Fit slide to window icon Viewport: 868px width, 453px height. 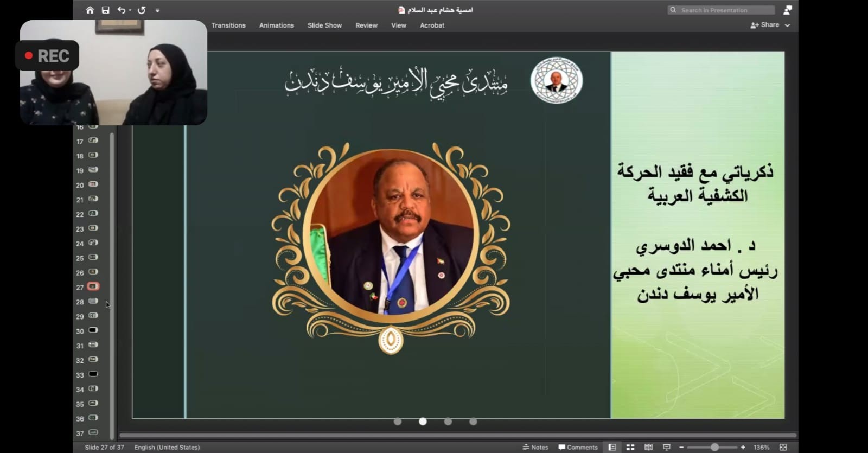pos(783,447)
